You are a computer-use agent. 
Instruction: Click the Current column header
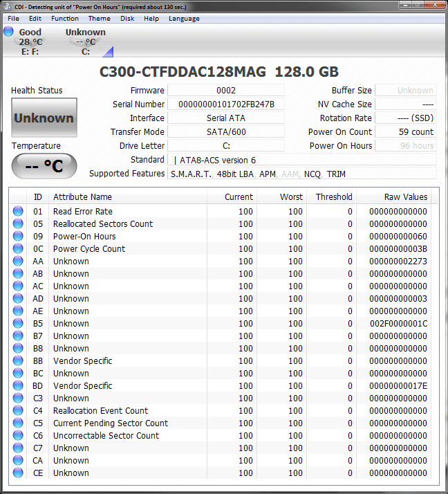coord(232,197)
